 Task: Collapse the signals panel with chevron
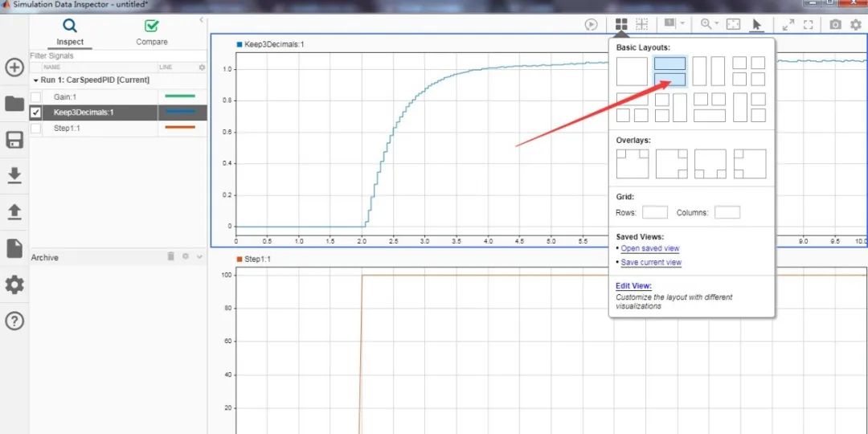coord(202,20)
